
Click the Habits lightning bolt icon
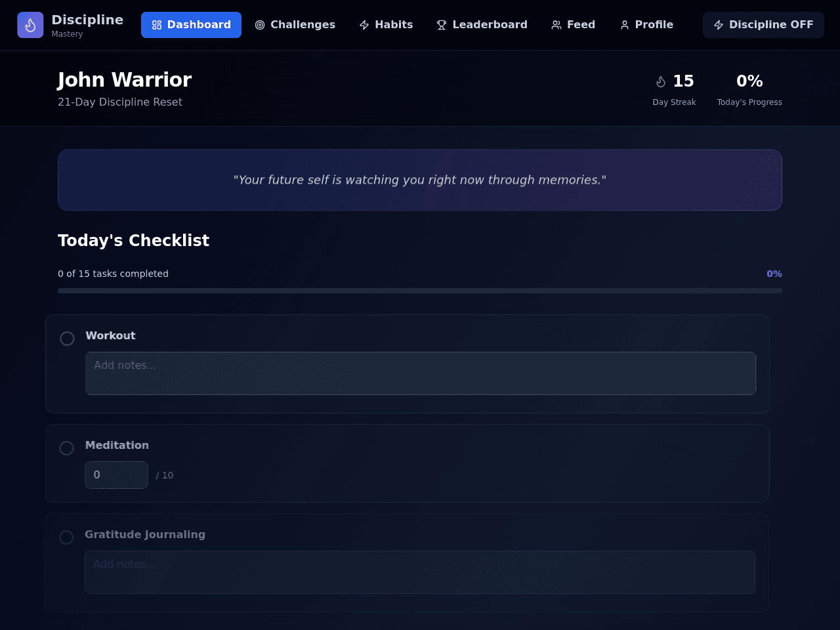tap(364, 25)
